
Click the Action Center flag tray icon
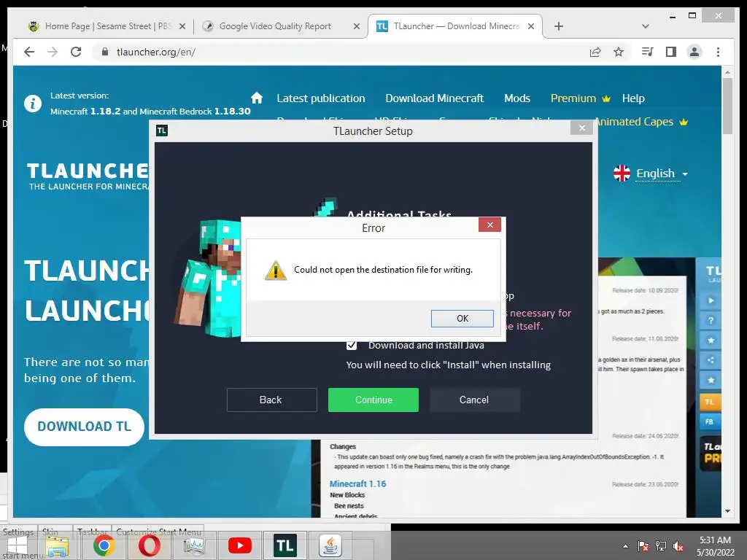[x=643, y=546]
